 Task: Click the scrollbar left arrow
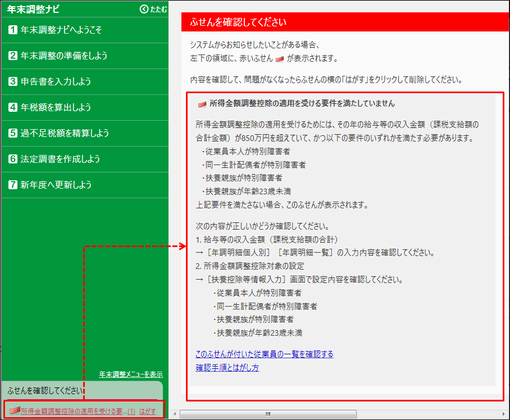pyautogui.click(x=175, y=414)
